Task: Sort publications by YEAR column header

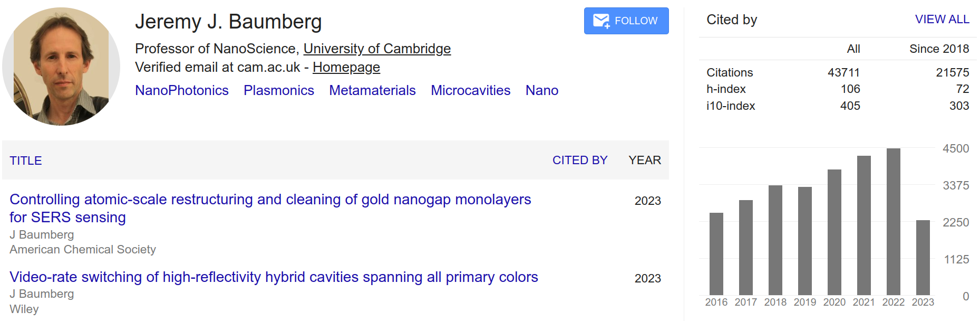Action: point(644,160)
